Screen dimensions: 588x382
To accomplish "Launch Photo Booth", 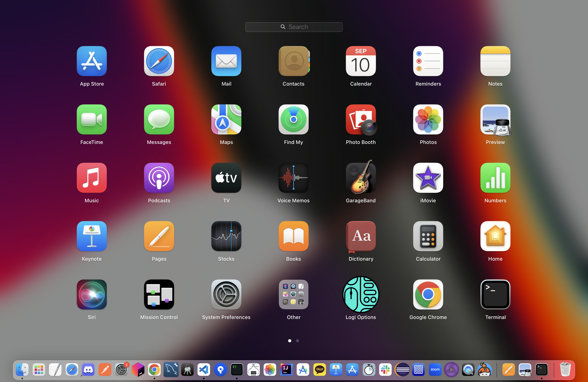I will (361, 120).
